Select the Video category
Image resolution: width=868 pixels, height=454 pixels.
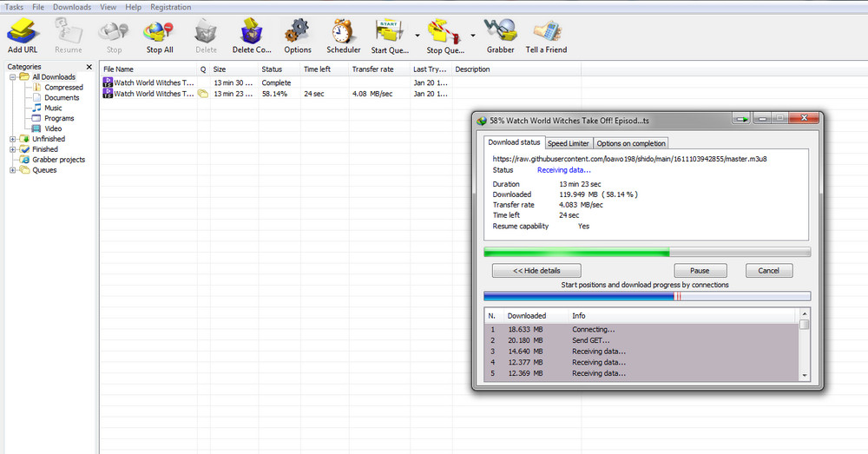(x=53, y=128)
